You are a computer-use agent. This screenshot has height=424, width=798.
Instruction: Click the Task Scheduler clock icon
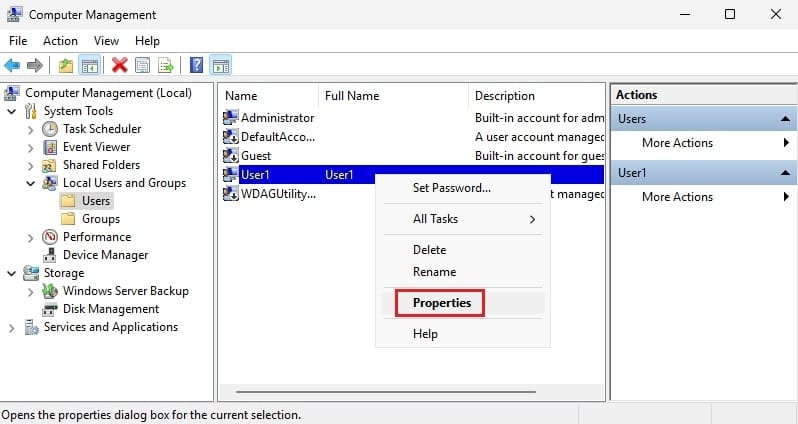(x=50, y=129)
